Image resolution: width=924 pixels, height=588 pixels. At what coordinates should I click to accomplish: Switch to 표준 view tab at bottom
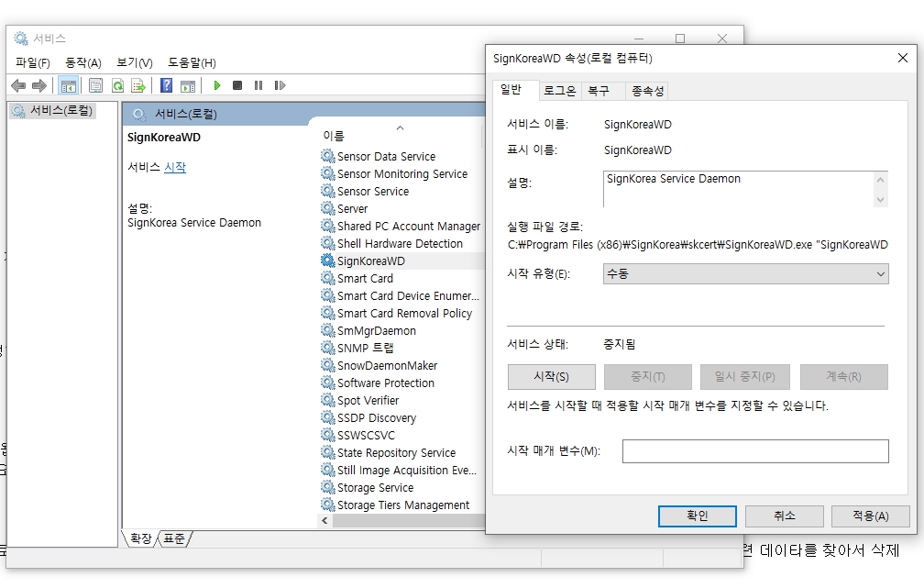[174, 538]
